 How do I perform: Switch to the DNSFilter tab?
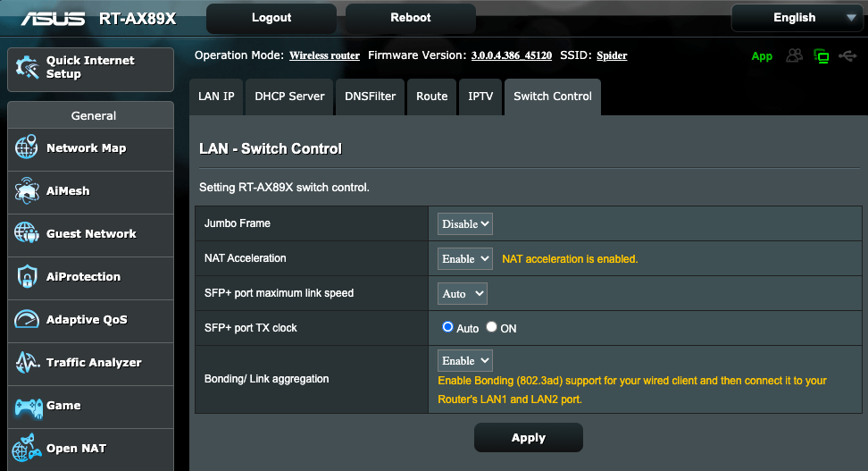(x=371, y=97)
